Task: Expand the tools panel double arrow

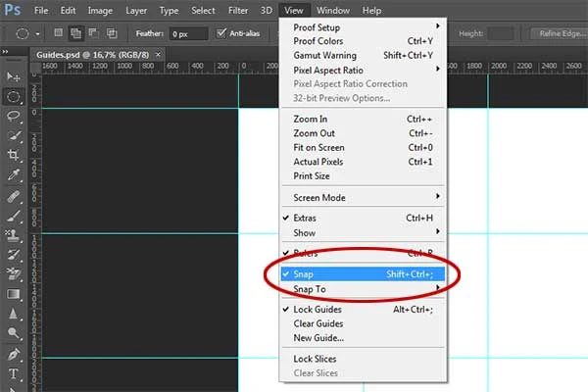Action: point(5,51)
